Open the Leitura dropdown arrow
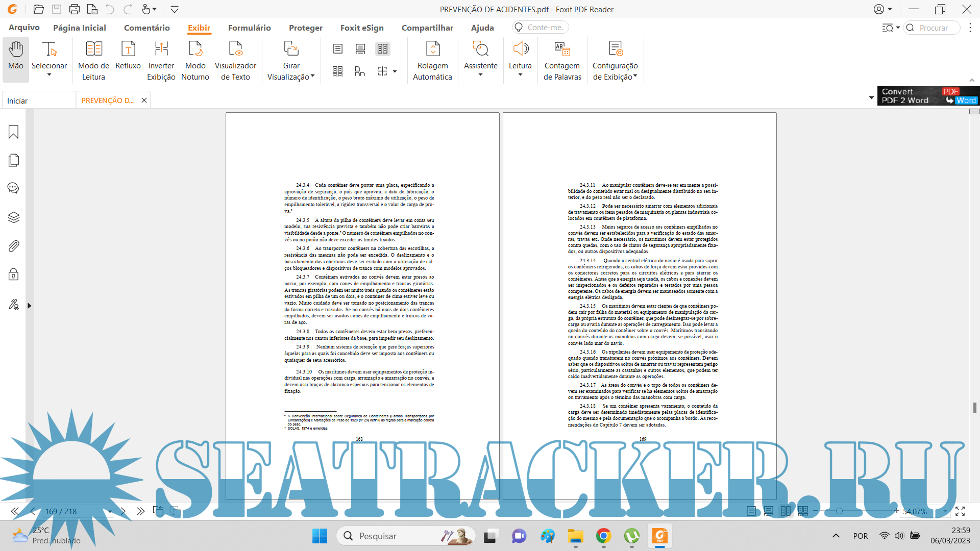This screenshot has height=551, width=980. 520,75
